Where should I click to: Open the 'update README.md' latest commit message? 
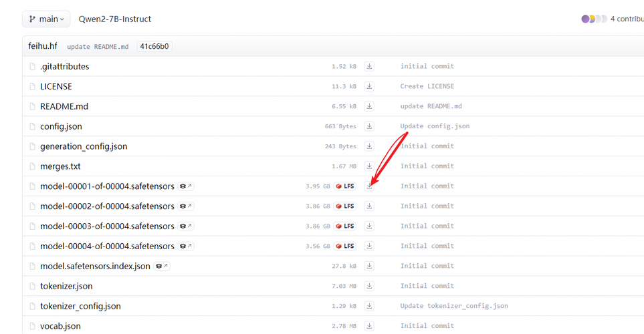click(98, 47)
